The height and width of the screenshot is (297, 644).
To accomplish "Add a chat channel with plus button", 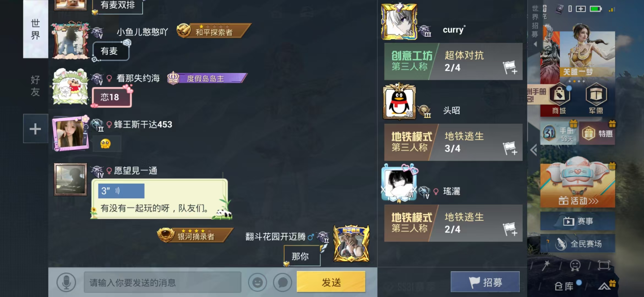I will point(36,129).
